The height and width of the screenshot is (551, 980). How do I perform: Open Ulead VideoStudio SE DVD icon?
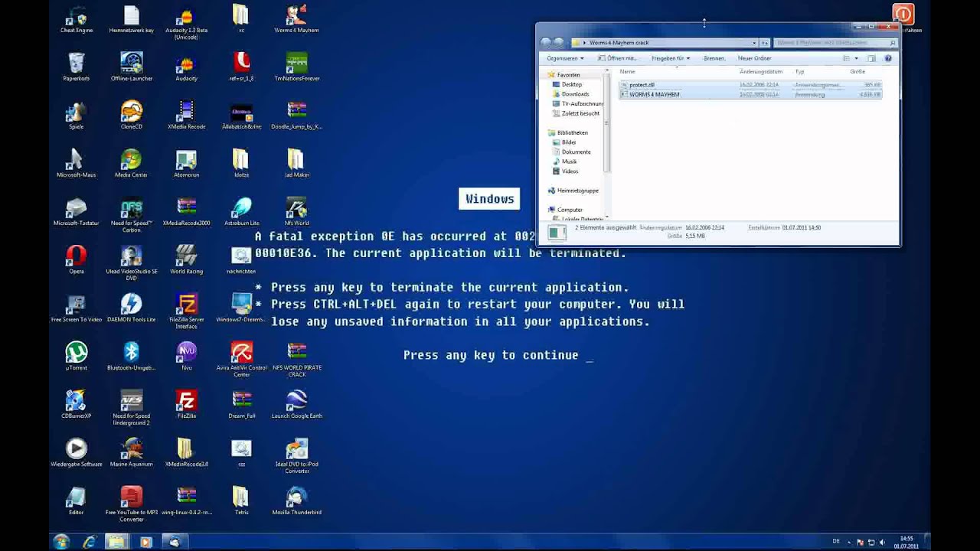click(x=131, y=263)
